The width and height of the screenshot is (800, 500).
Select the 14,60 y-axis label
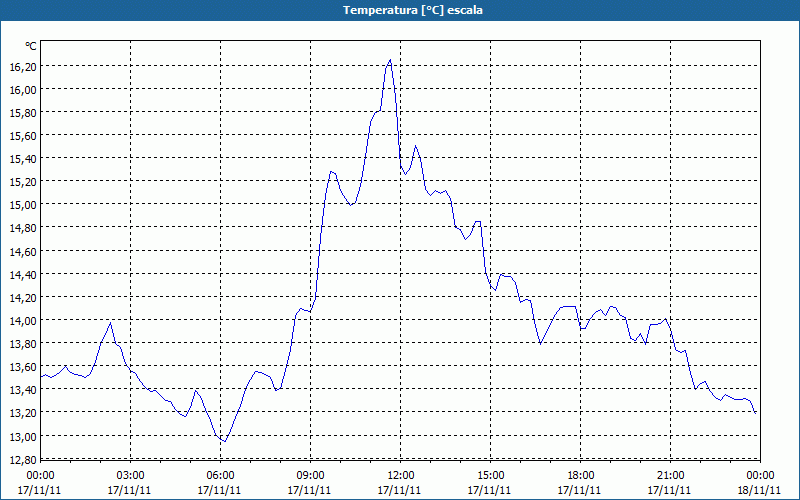pos(23,252)
